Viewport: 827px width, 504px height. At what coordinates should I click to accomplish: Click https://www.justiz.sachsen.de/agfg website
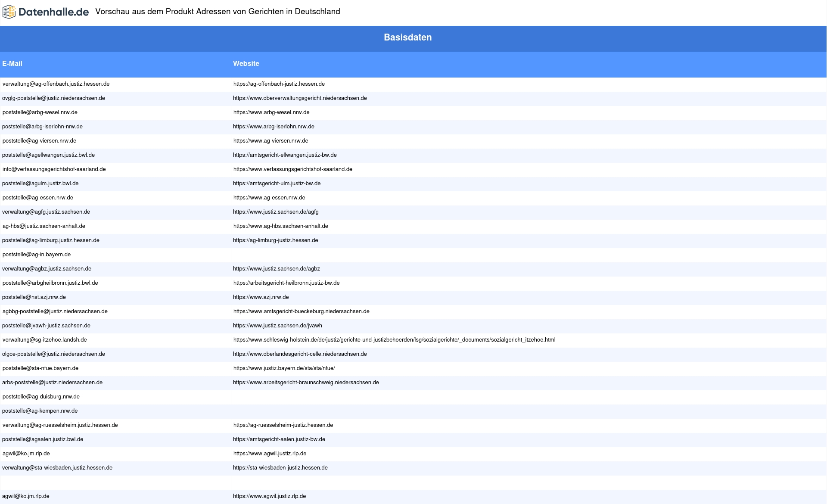pos(276,212)
